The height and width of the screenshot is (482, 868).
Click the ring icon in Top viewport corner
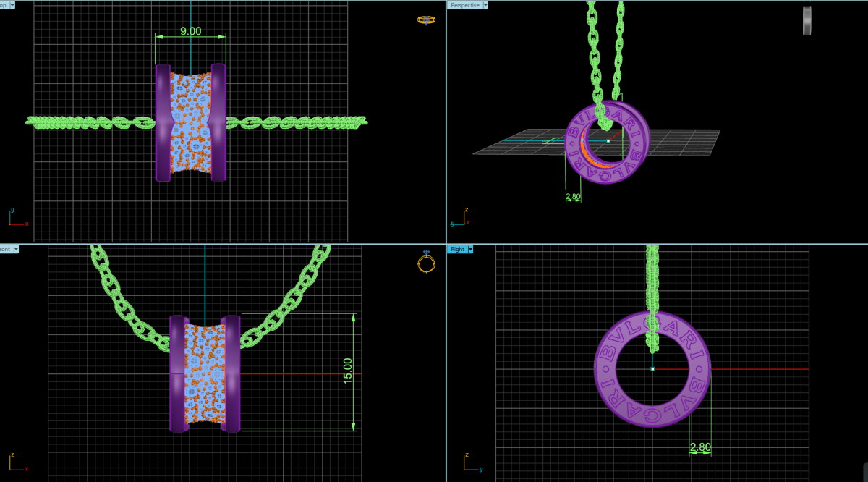click(426, 20)
